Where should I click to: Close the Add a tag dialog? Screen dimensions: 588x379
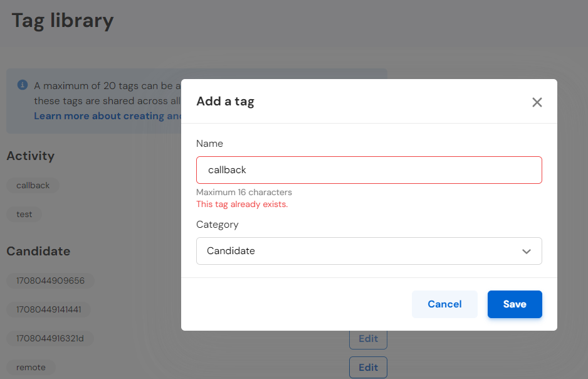(537, 102)
